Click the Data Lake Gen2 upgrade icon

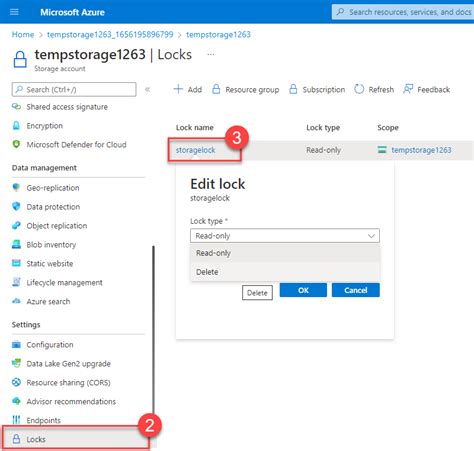point(16,363)
